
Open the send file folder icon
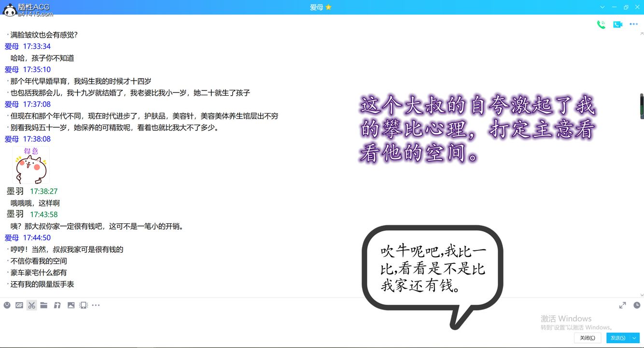click(43, 305)
